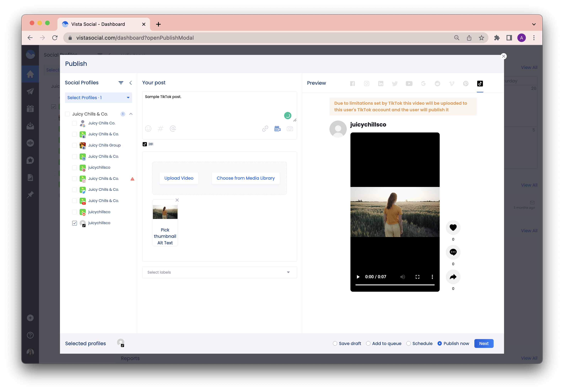Open the home icon in left sidebar
Viewport: 564px width, 392px height.
point(30,74)
